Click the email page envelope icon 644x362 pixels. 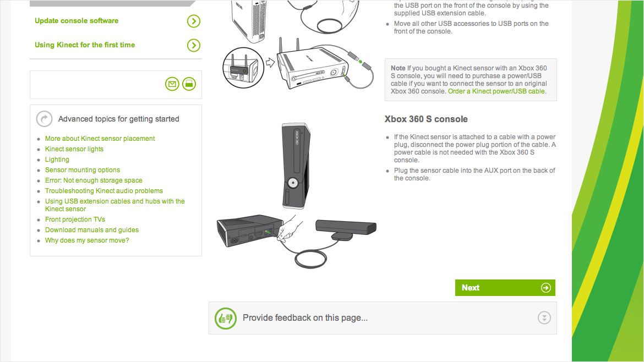click(x=172, y=84)
